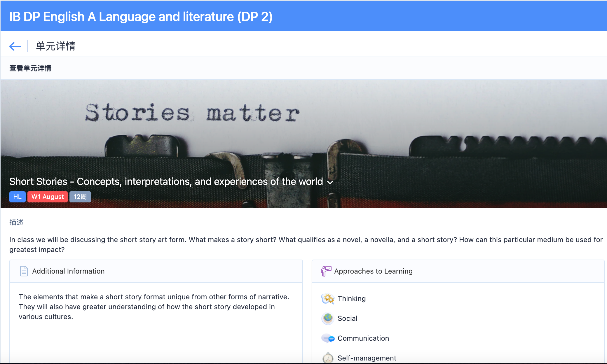
Task: Select the Thinking skill label
Action: point(352,299)
